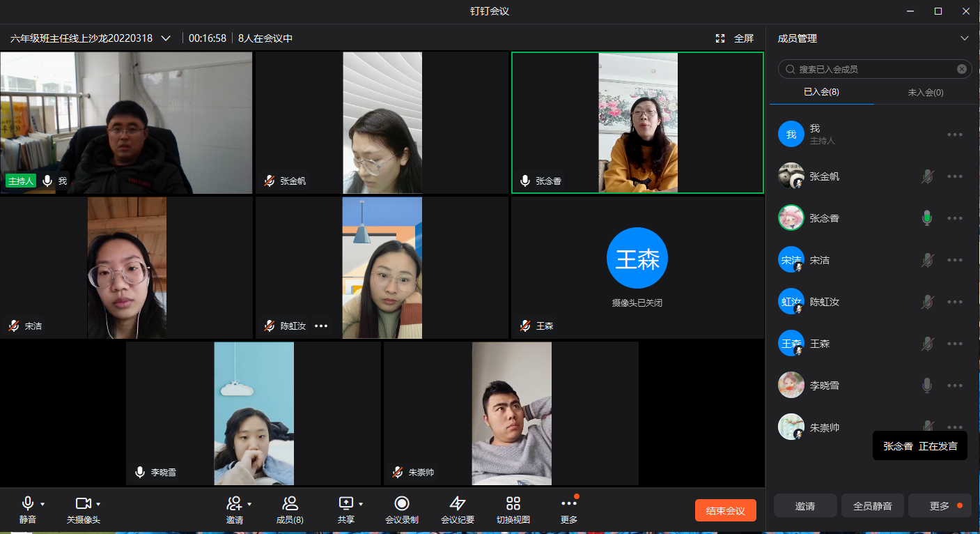Click the 会议录制 record icon
Image resolution: width=980 pixels, height=534 pixels.
coord(401,504)
